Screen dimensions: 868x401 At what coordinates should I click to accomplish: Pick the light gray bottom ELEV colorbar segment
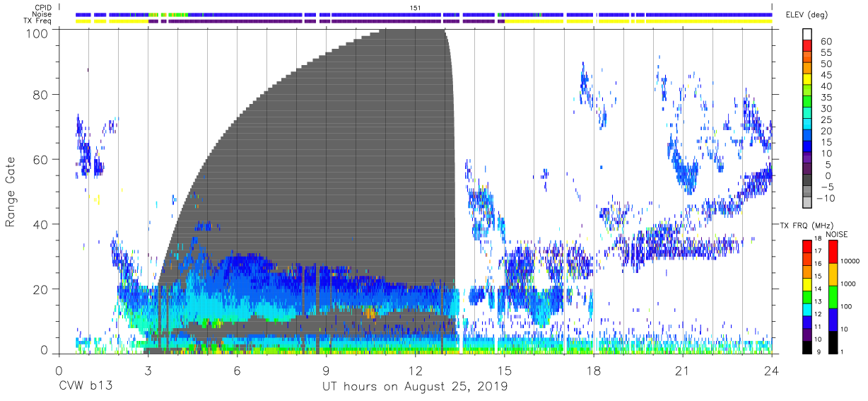807,203
